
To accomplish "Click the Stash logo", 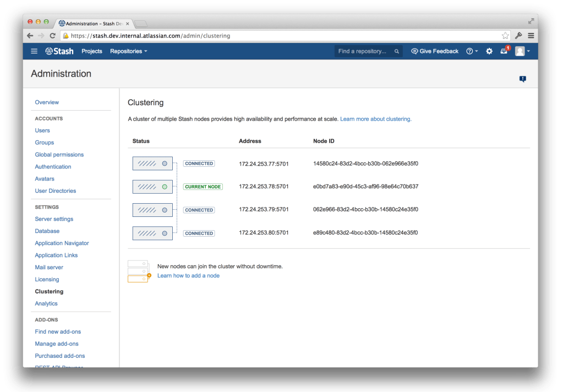I will point(59,51).
